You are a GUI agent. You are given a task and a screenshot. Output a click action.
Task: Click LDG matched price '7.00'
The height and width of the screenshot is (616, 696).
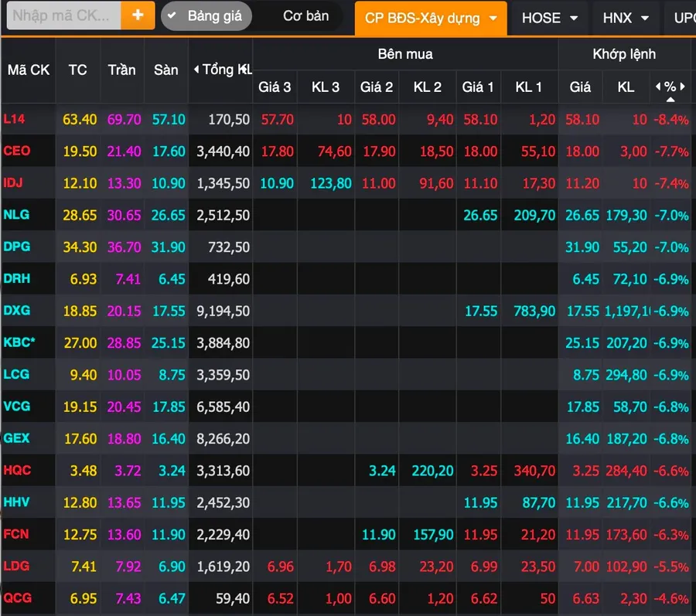[x=586, y=567]
